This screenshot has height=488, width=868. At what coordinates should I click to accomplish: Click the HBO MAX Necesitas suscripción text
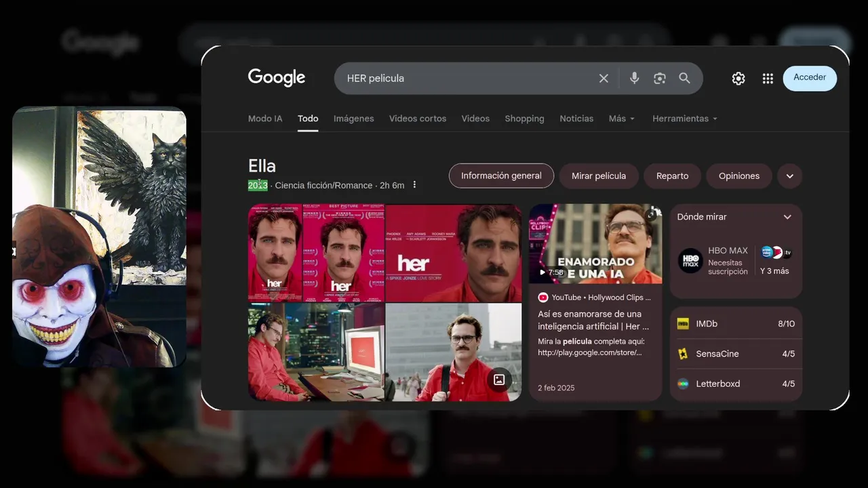click(x=728, y=261)
